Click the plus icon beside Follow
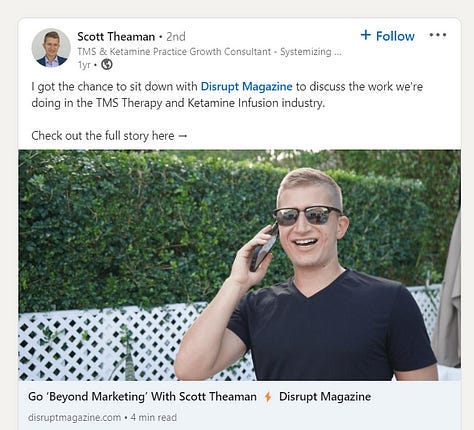The image size is (474, 430). tap(366, 35)
